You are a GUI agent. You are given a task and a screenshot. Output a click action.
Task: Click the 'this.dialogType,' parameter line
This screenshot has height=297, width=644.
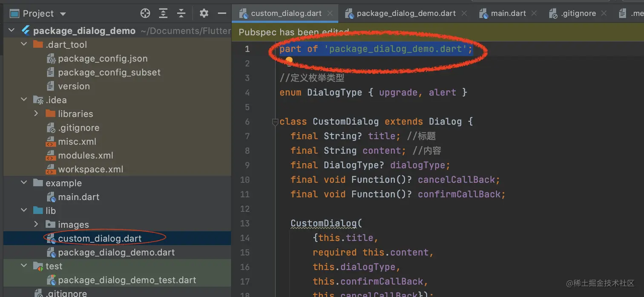[356, 267]
